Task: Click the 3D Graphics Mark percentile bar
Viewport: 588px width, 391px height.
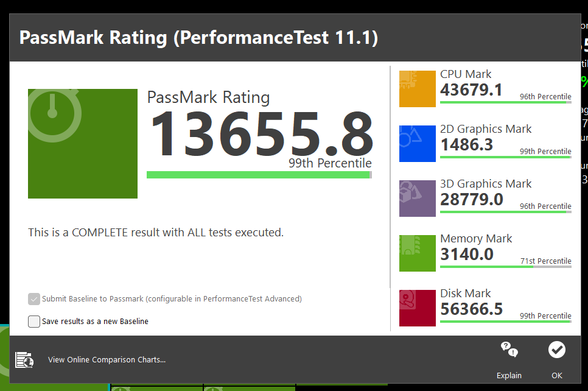Action: [x=505, y=211]
